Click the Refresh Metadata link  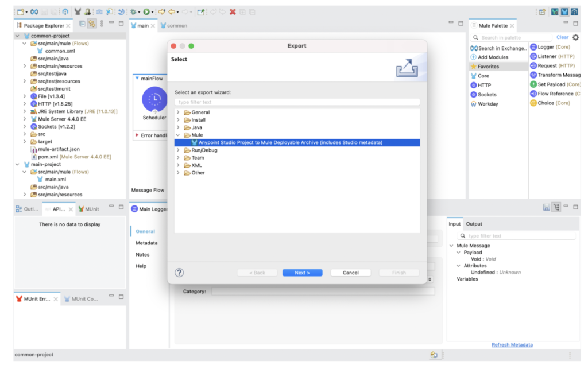point(512,345)
